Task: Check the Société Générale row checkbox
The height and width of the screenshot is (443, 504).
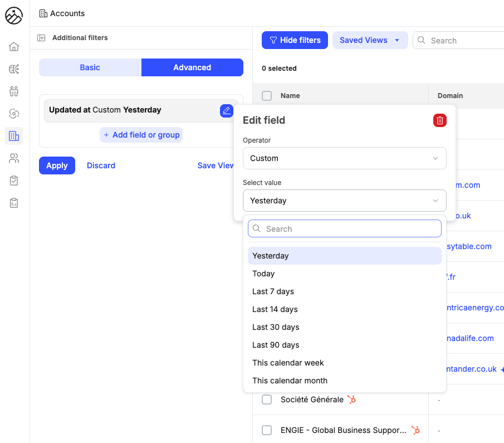Action: point(267,400)
